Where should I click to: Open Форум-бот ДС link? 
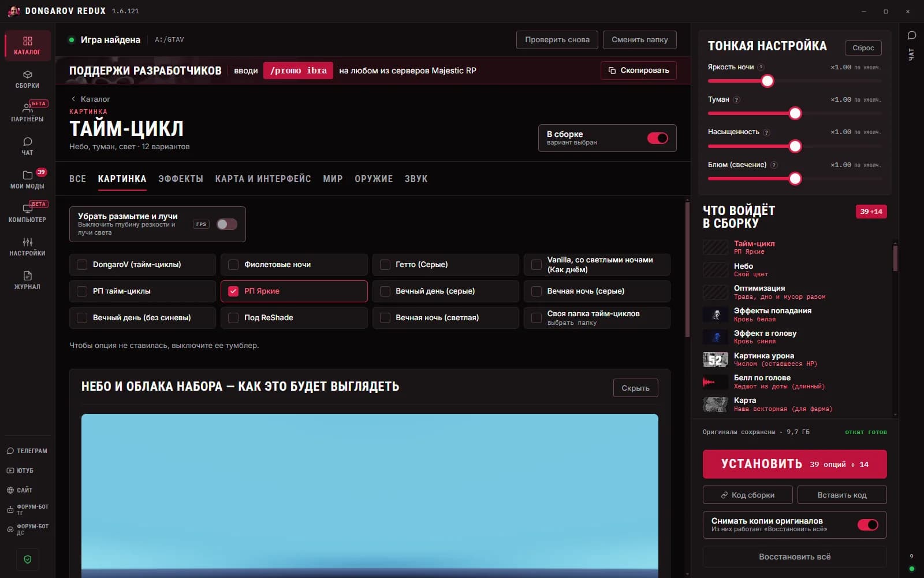coord(27,529)
